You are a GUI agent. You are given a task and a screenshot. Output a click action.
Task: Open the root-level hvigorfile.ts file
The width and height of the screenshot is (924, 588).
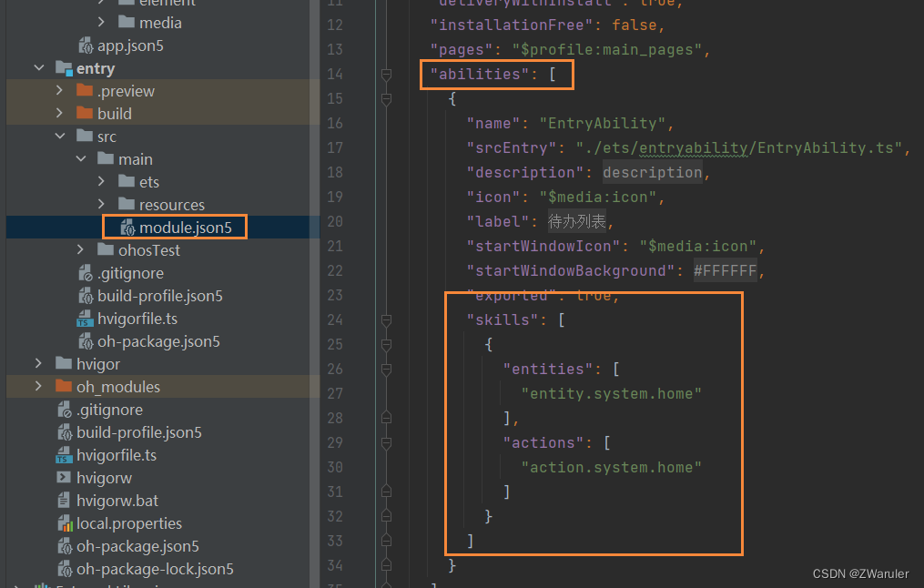coord(117,455)
